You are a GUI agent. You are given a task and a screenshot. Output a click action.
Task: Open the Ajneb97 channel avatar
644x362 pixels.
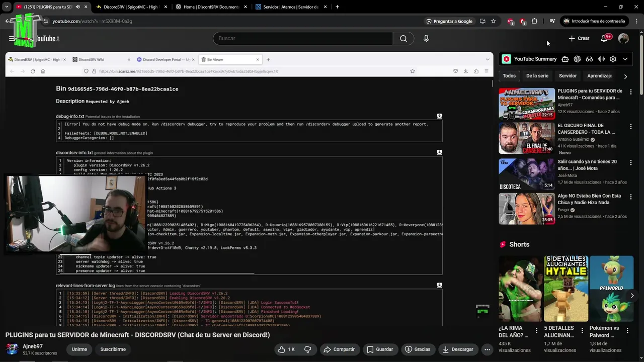12,349
